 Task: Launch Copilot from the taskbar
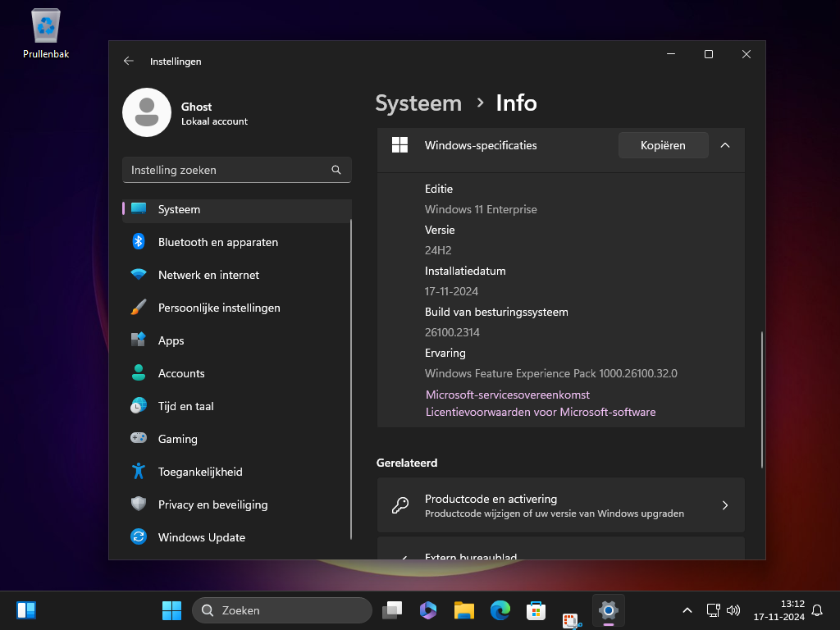pyautogui.click(x=428, y=610)
